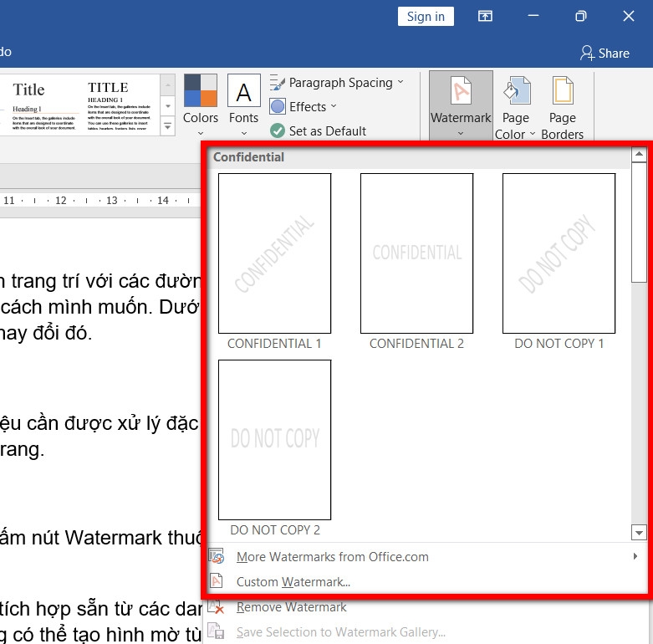Click the Effects icon
This screenshot has width=653, height=644.
tap(278, 107)
